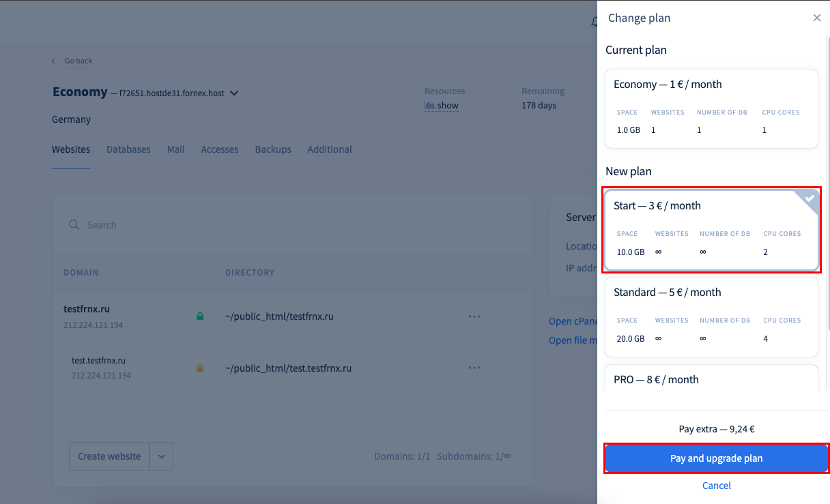Open the Websites tab

tap(71, 149)
